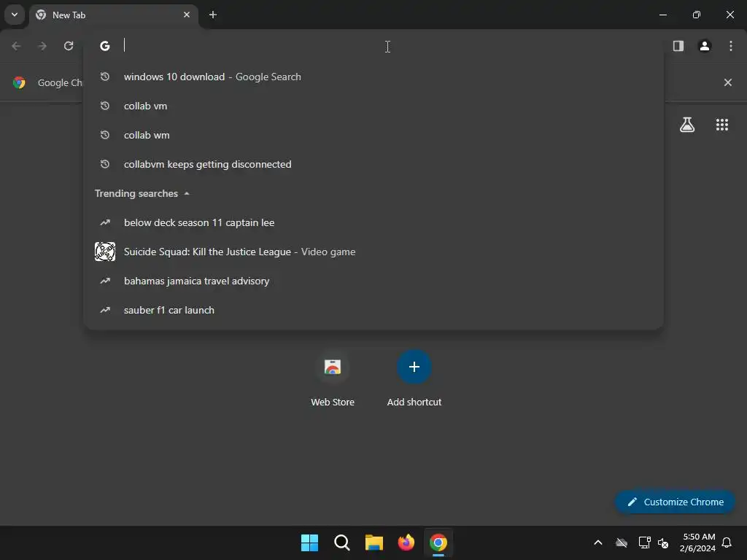Click the Google G icon in address bar
The width and height of the screenshot is (747, 560).
(x=105, y=46)
